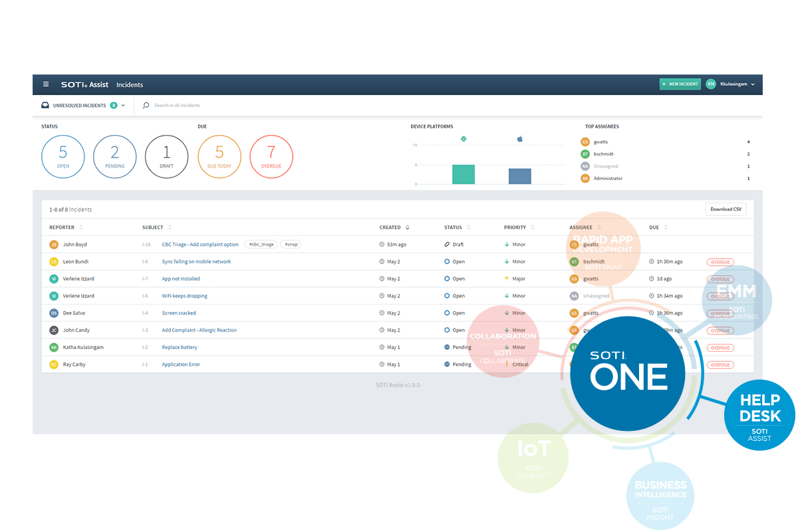Click gwatts name in Top Assignees
The width and height of the screenshot is (798, 532).
point(601,142)
